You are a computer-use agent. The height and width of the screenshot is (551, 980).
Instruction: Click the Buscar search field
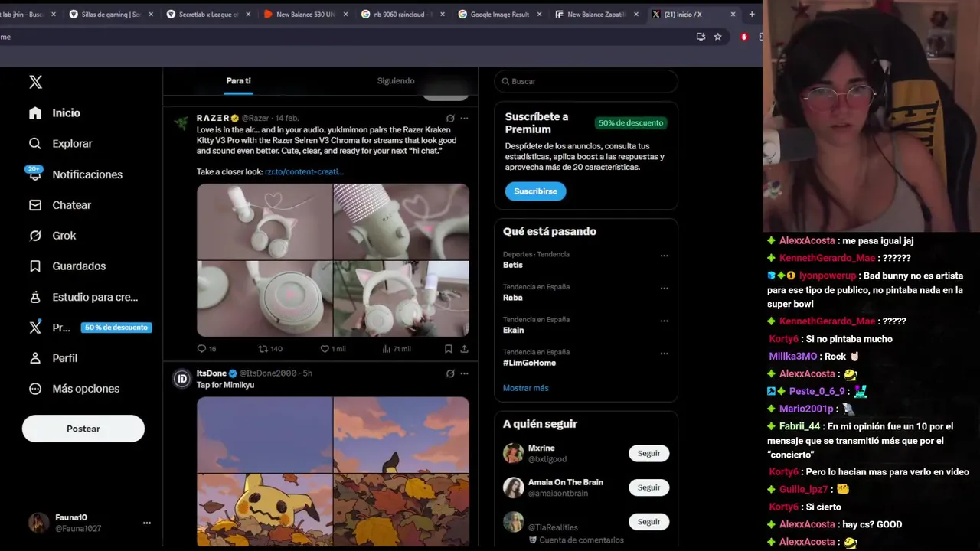click(586, 81)
